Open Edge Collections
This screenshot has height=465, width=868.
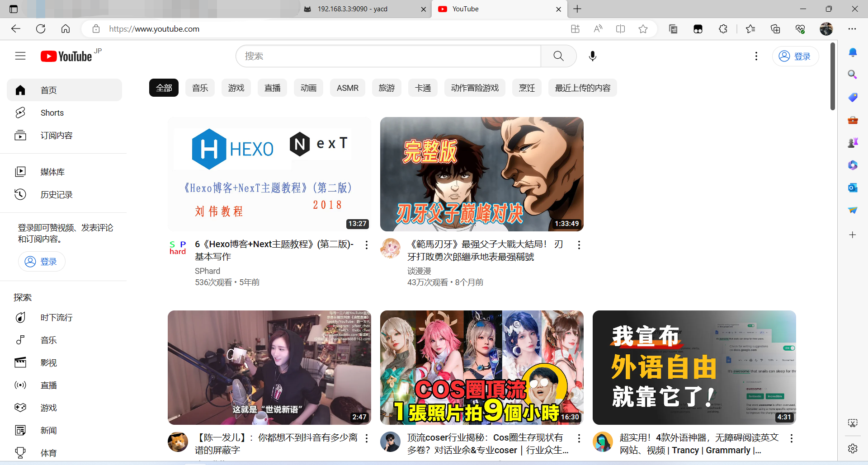776,28
